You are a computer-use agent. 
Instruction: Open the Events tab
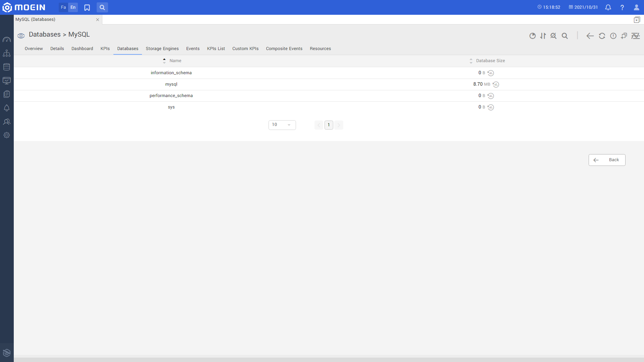(193, 49)
